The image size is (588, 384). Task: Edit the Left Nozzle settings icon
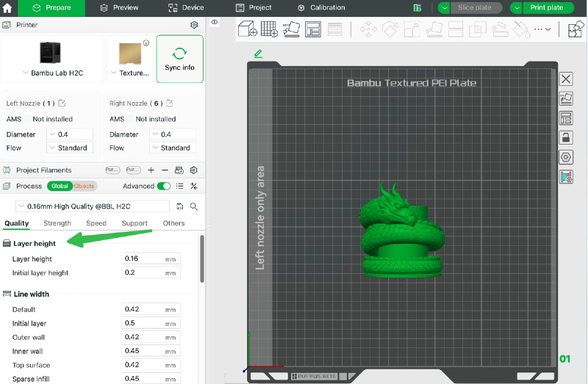[62, 103]
